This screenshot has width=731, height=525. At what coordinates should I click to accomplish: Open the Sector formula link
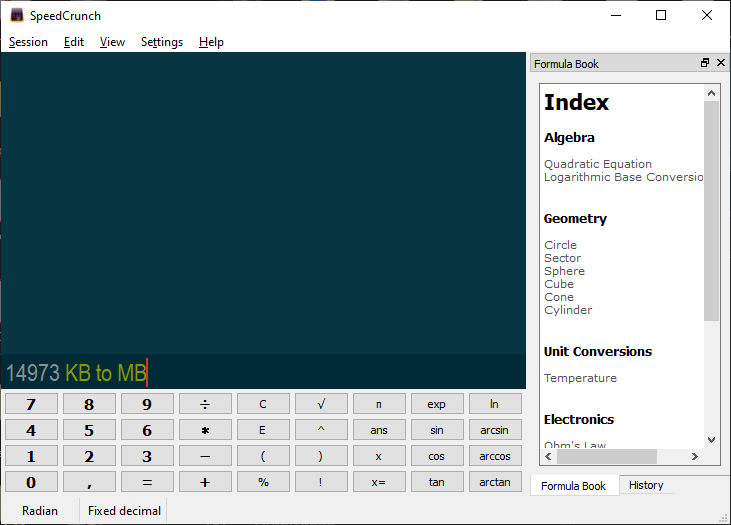tap(562, 258)
